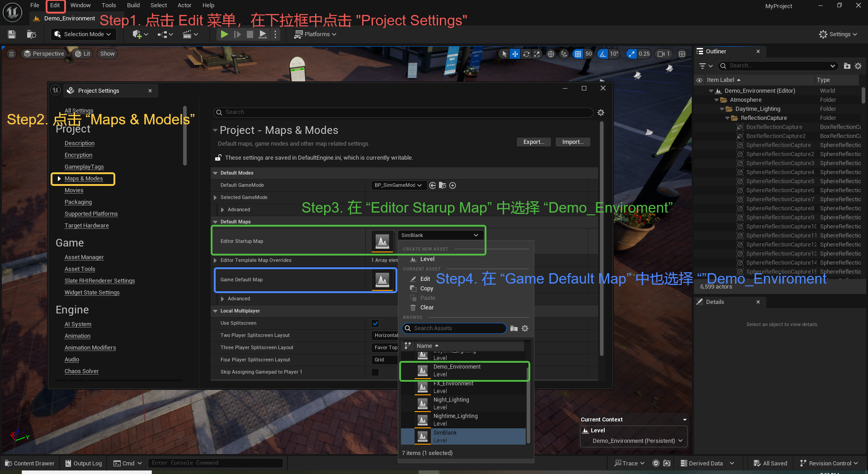
Task: Open Output Log
Action: [84, 463]
